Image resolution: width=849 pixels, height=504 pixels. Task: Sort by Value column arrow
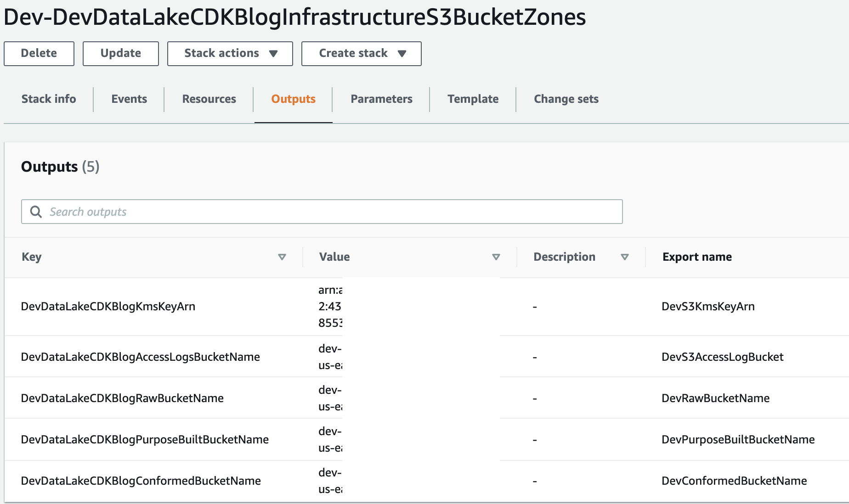[x=496, y=257]
